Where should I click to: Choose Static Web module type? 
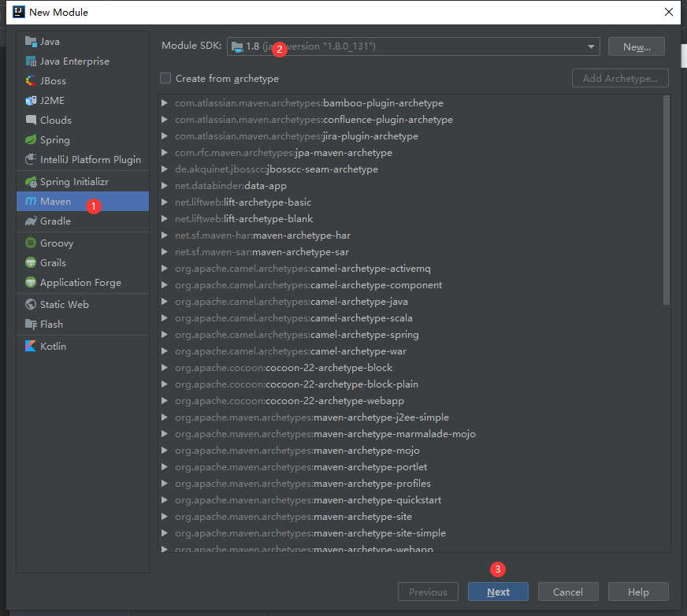(x=83, y=304)
